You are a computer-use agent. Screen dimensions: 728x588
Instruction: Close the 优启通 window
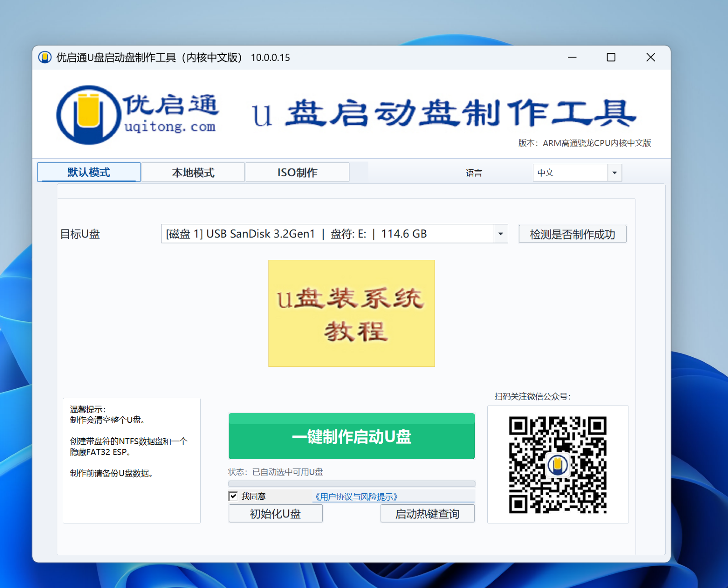(651, 57)
